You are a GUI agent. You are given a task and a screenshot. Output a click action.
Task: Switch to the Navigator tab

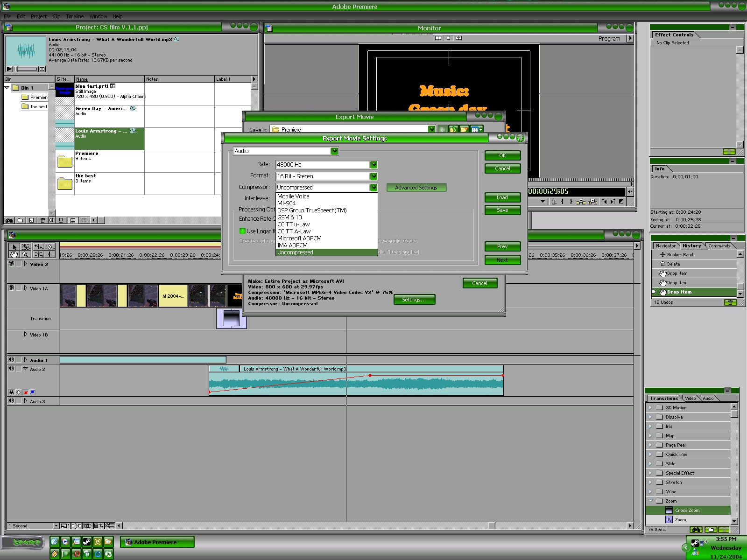click(x=665, y=246)
